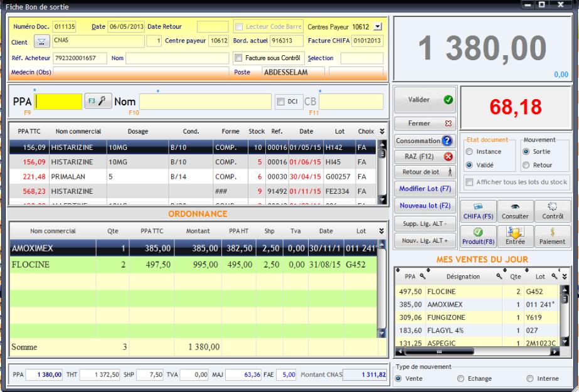Click the Entrée arrow icon button
Viewport: 579px width, 392px height.
514,236
